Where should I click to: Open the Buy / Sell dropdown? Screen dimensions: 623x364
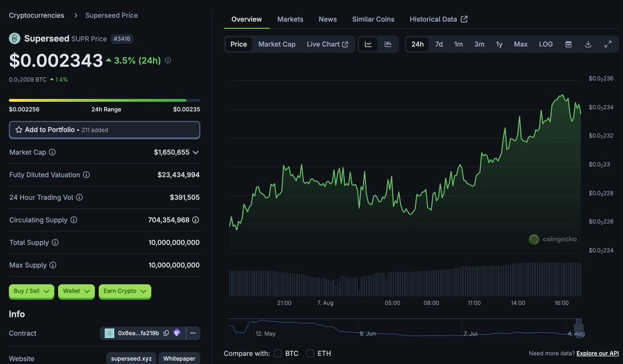point(32,291)
